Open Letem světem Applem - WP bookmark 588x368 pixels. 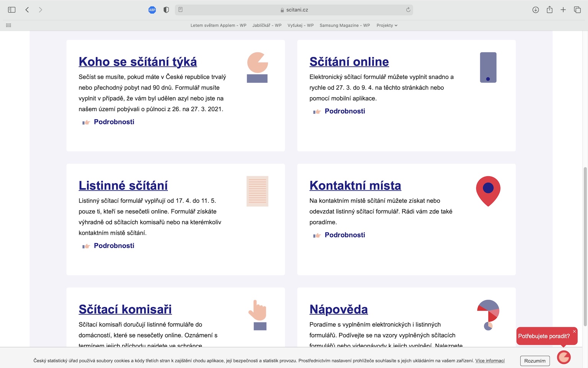point(219,25)
